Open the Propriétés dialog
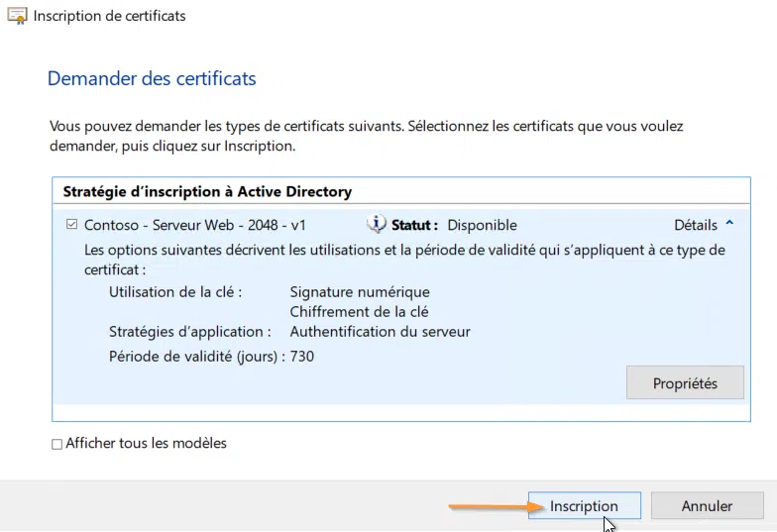 [684, 383]
